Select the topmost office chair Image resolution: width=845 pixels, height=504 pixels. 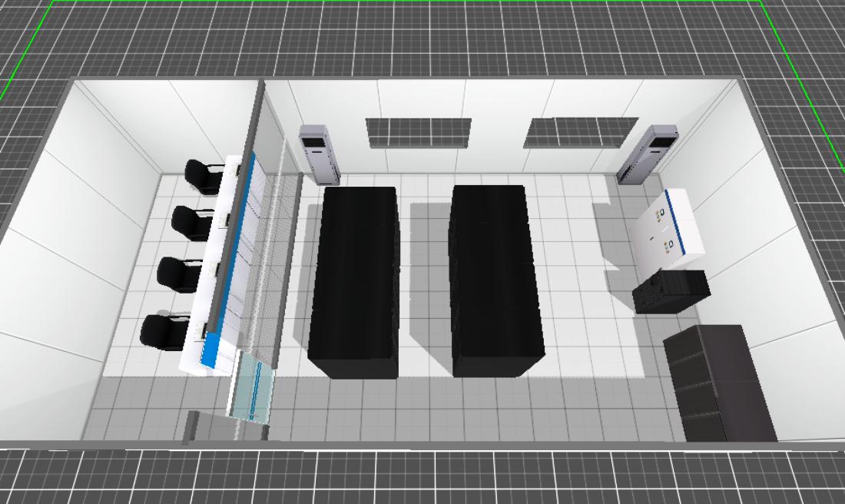point(202,177)
